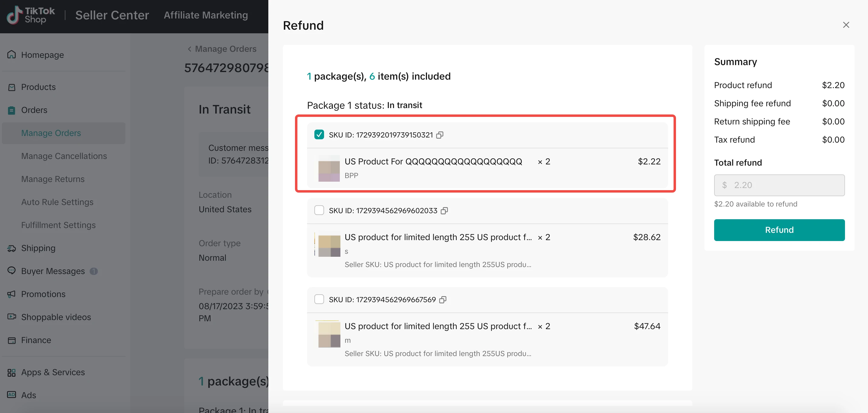Close the Refund panel
This screenshot has width=868, height=413.
(846, 25)
